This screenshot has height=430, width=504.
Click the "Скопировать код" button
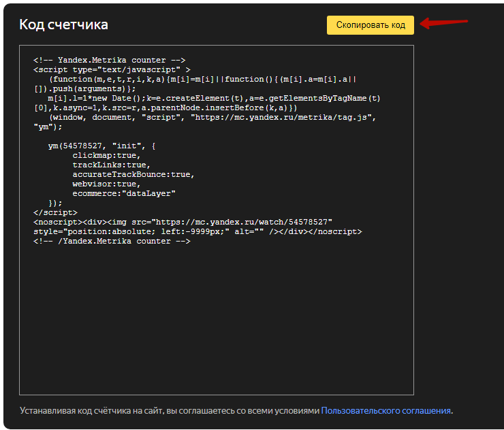pos(370,25)
